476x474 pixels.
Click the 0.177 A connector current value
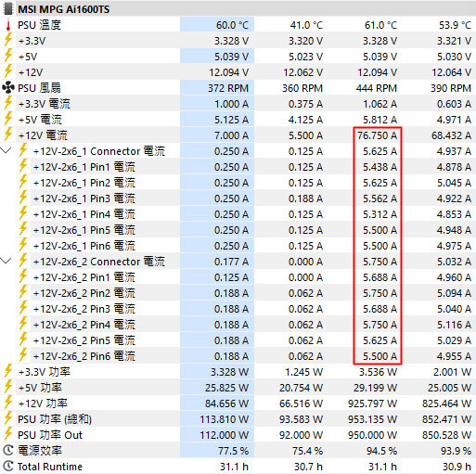coord(231,262)
